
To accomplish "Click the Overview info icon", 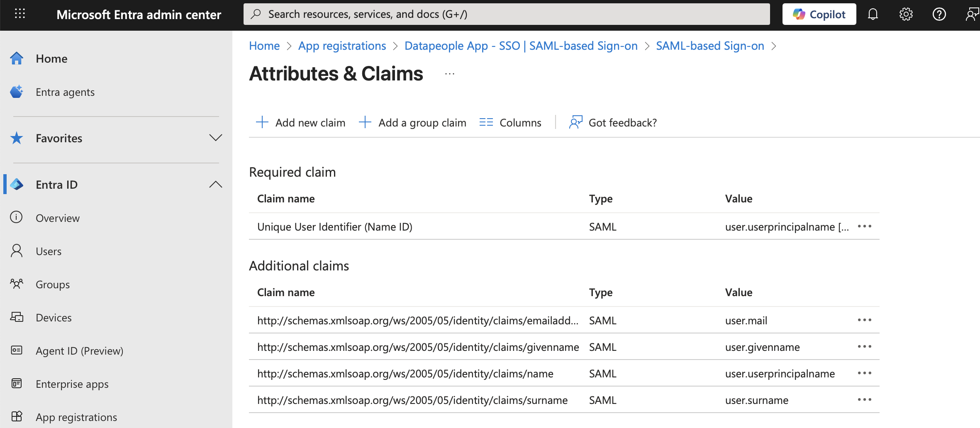I will point(17,218).
